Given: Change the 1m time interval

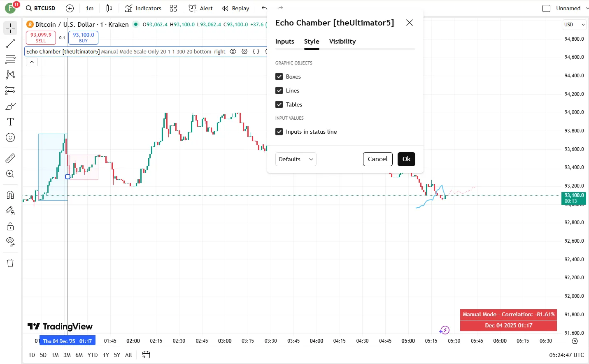Looking at the screenshot, I should 90,8.
